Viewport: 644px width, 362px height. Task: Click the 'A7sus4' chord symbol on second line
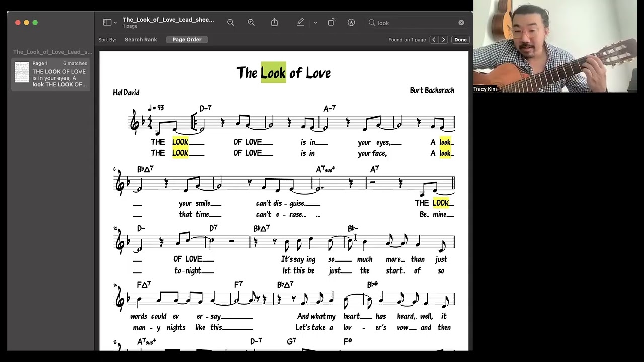pos(326,169)
